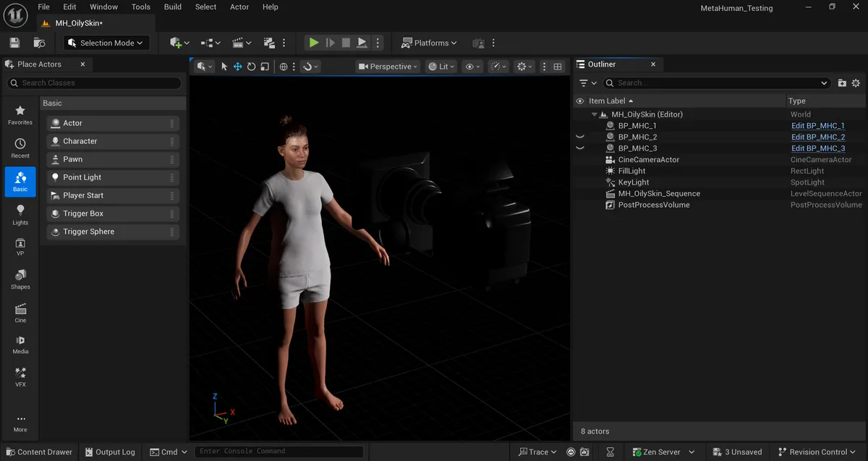Open the Build menu
Image resolution: width=868 pixels, height=461 pixels.
(x=173, y=7)
